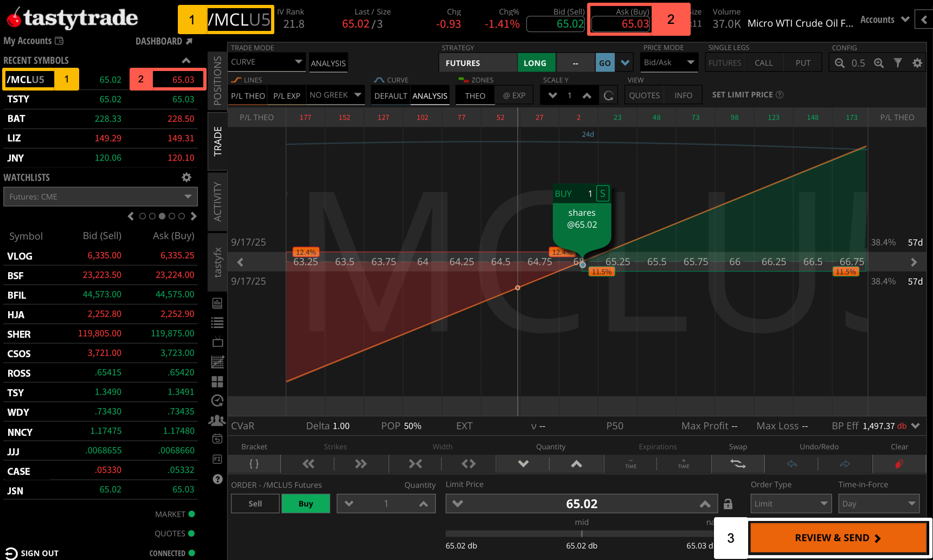Switch strategy direction to LONG

[536, 62]
